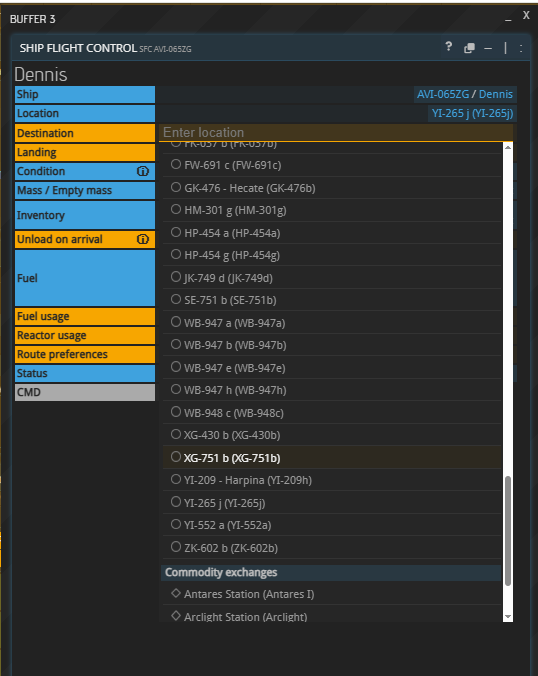Open the vertical dots tile options menu
Screen dimensions: 538x676
click(x=521, y=48)
